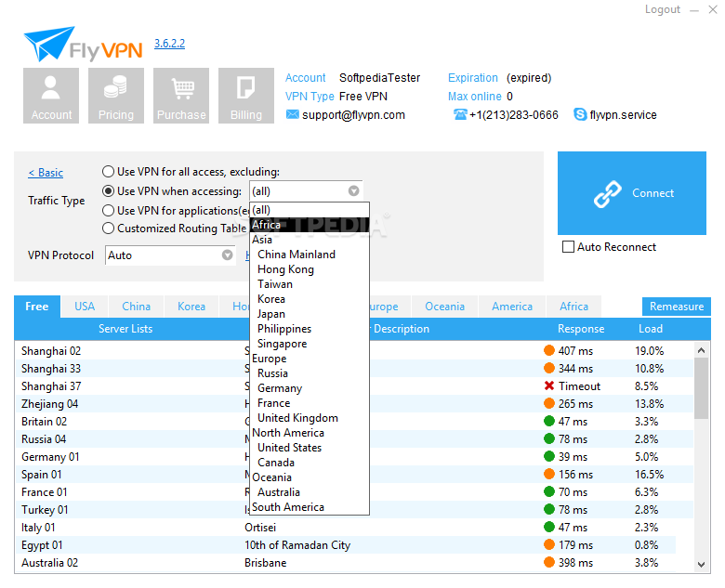Select 'Use VPN for applications' radio
Viewport: 725px width, 588px height.
[x=108, y=210]
